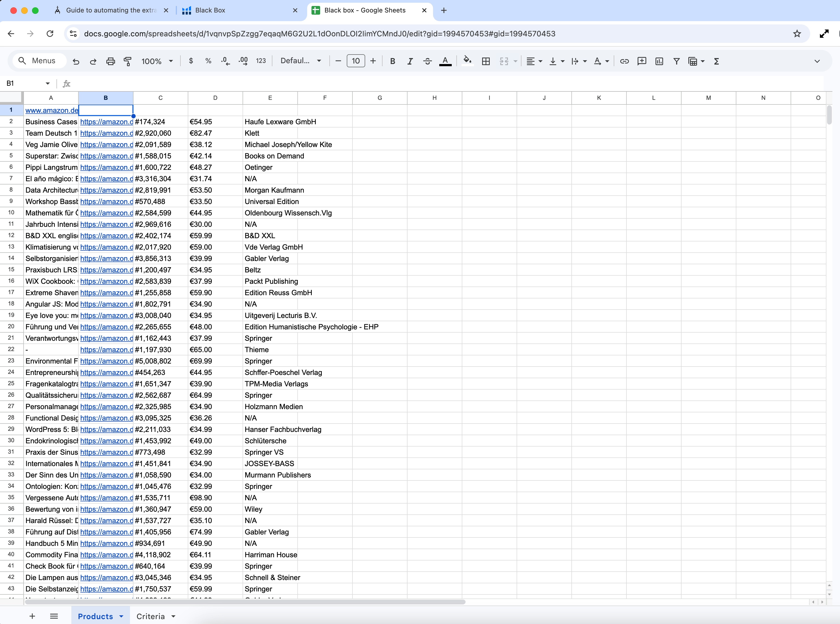
Task: Reload the page
Action: [50, 34]
